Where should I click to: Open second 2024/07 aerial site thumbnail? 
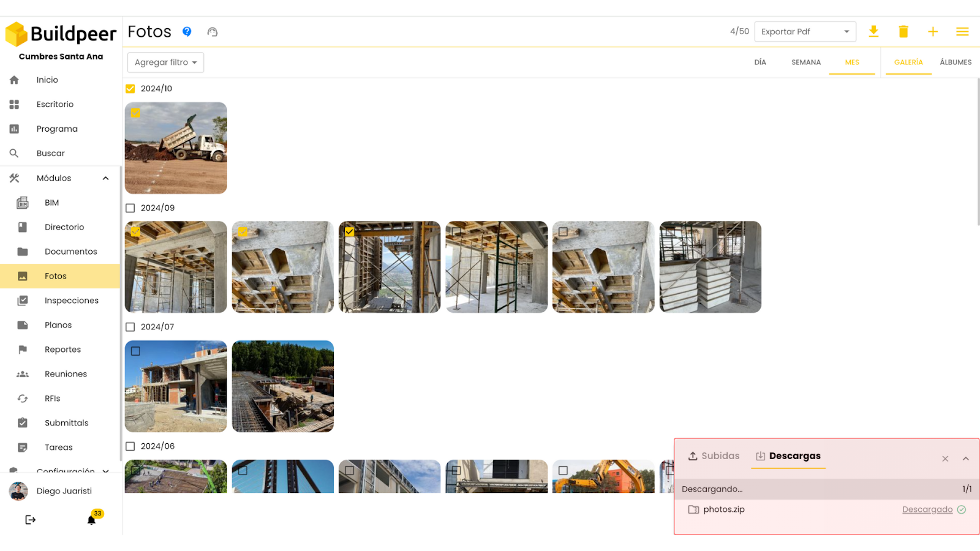click(x=283, y=386)
